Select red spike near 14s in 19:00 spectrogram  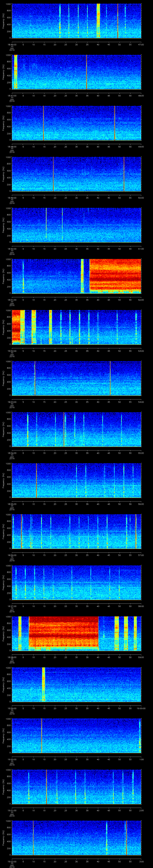pos(42,735)
